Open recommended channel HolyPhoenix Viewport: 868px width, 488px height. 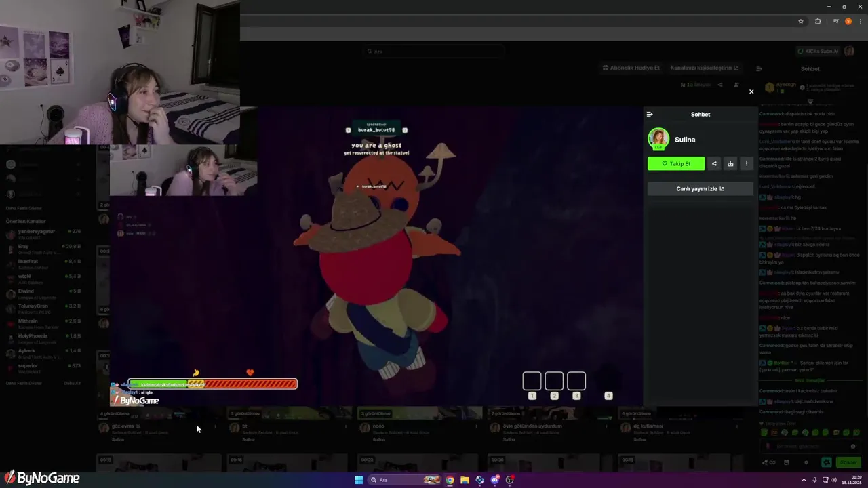[43, 338]
